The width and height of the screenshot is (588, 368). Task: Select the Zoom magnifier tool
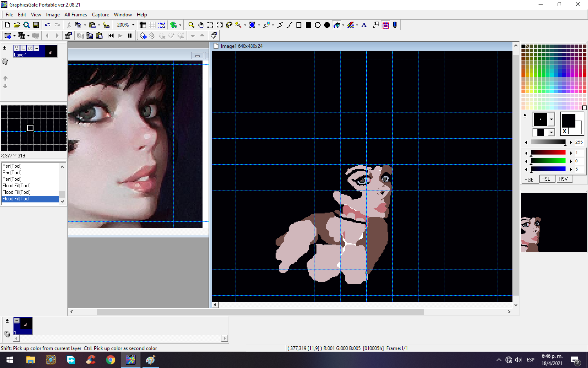(191, 25)
